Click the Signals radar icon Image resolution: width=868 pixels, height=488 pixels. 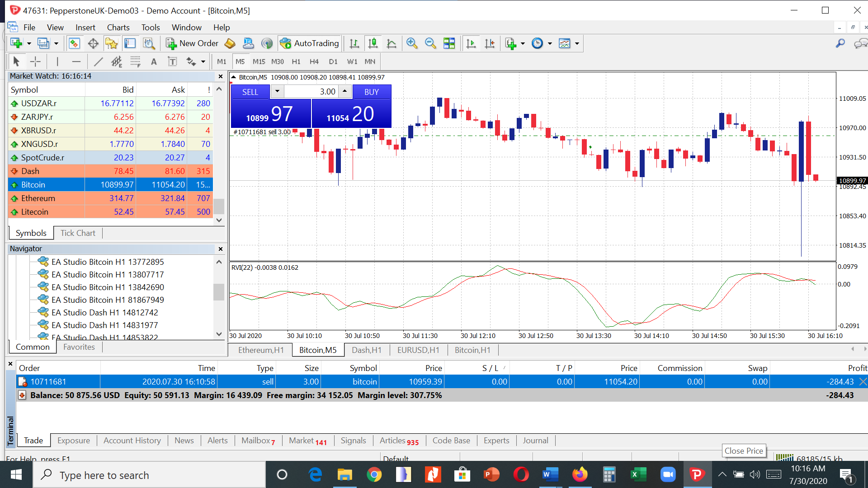[x=267, y=43]
